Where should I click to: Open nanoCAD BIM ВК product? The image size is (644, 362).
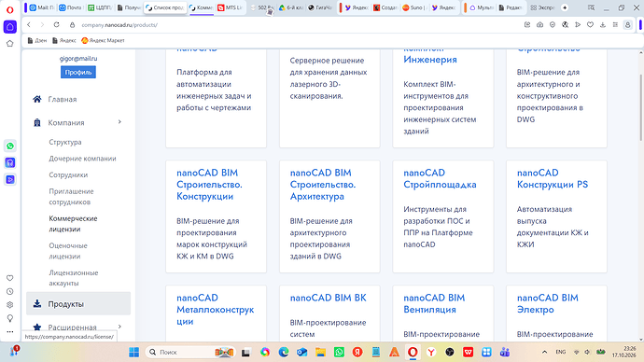pos(328,298)
